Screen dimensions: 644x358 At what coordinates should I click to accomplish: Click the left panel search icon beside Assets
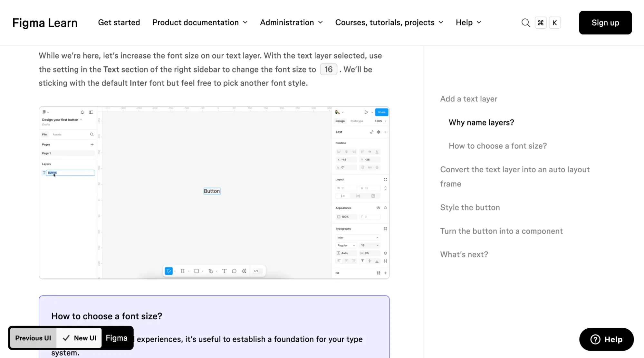point(92,134)
